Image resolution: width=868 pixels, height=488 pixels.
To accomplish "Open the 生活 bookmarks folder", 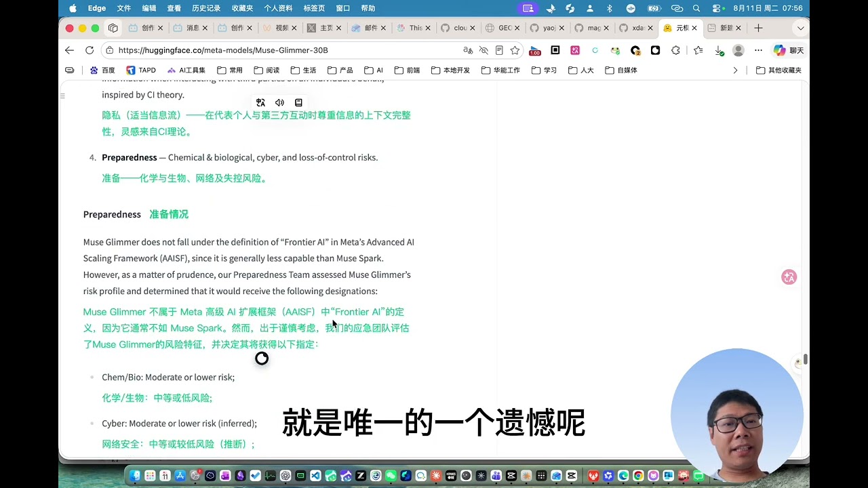I will tap(303, 70).
